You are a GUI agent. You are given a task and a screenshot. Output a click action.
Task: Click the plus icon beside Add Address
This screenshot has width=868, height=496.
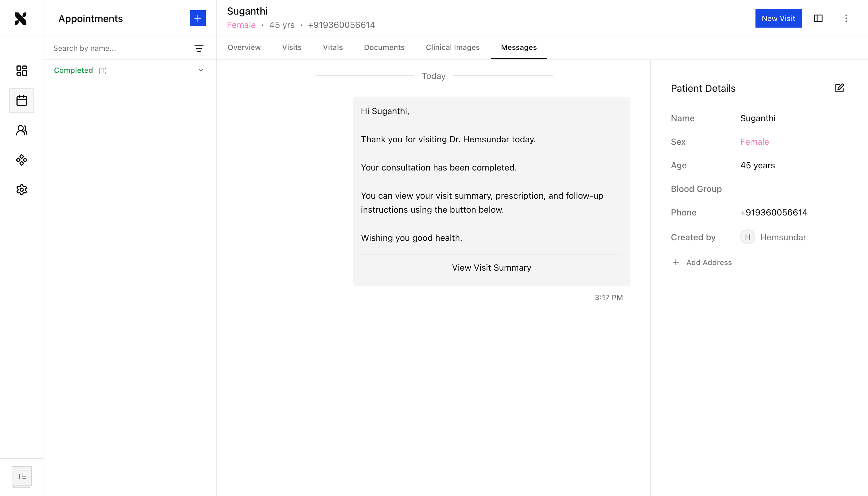point(675,262)
